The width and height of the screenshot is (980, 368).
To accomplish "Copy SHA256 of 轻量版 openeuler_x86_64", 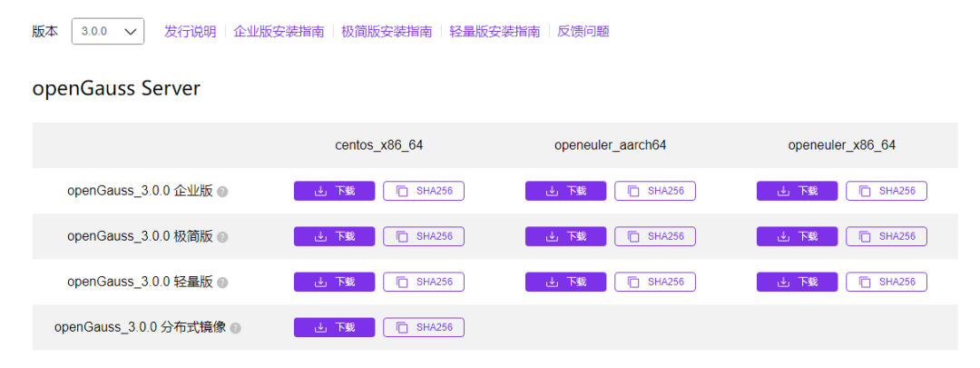I will tap(887, 282).
